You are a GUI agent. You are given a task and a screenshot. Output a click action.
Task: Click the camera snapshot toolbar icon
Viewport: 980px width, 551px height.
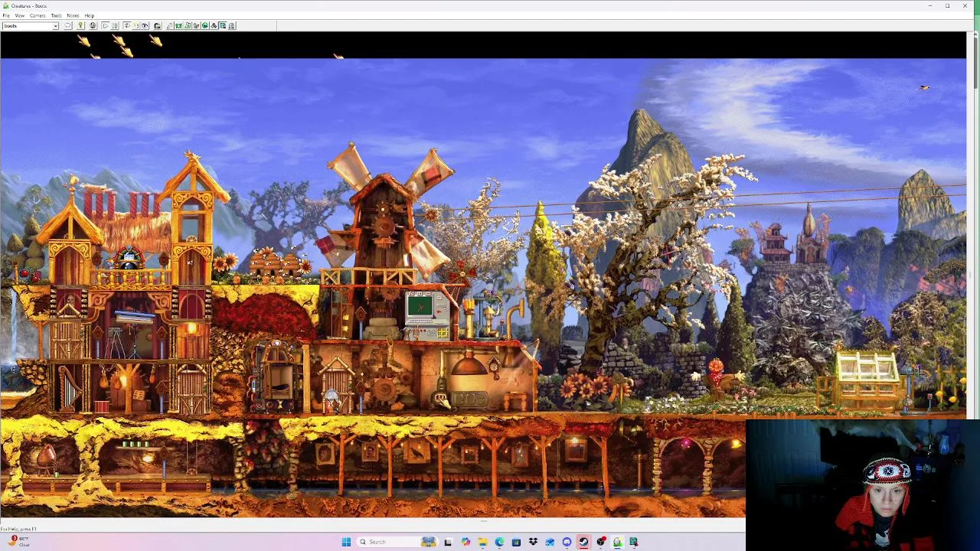157,26
